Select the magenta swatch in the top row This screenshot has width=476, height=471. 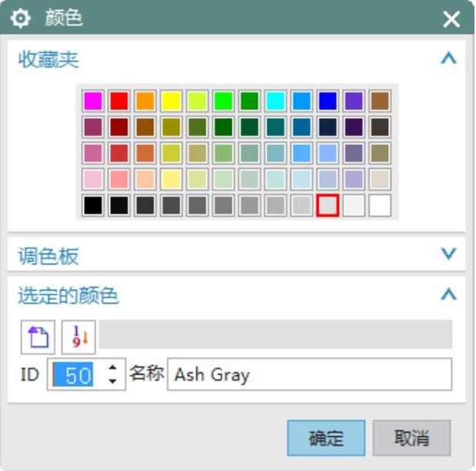pos(93,101)
